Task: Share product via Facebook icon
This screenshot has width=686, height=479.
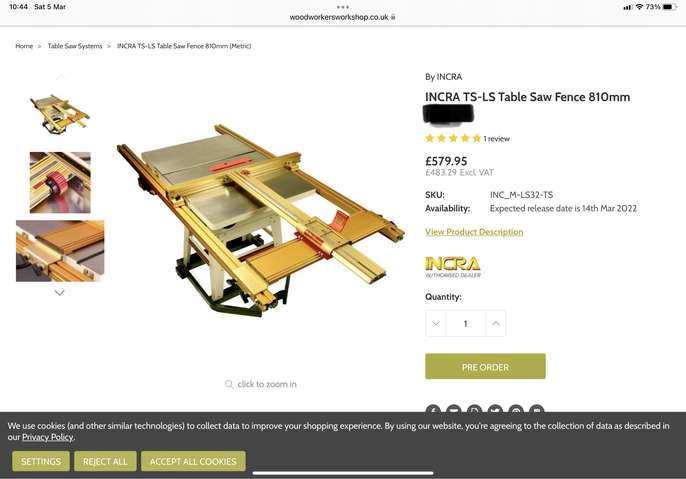Action: pos(433,409)
